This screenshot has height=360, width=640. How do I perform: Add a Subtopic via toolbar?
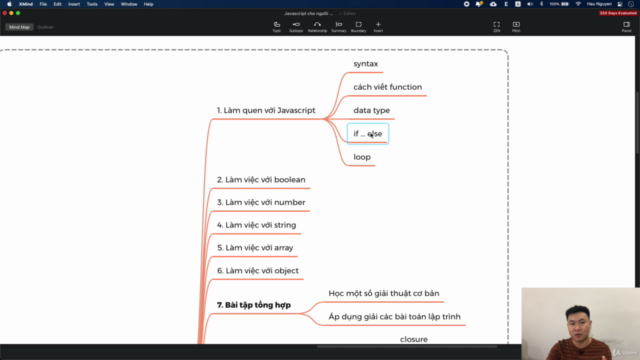(x=296, y=27)
